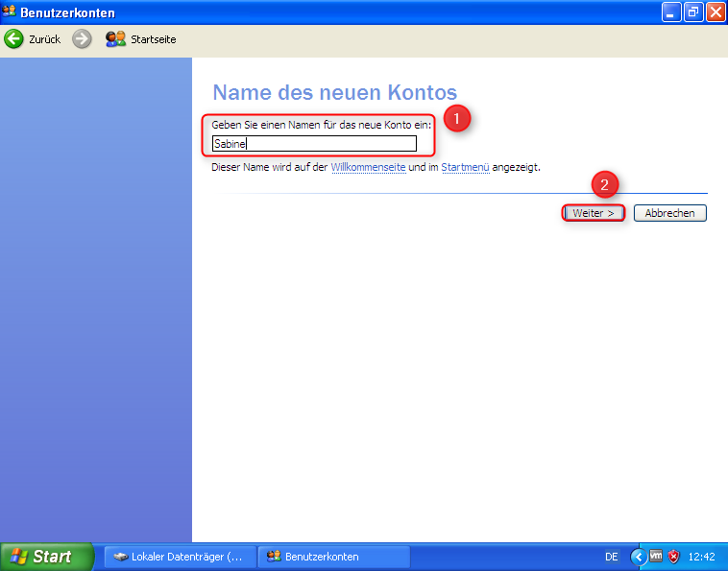
Task: Open the Willkommenseite help link
Action: coord(368,167)
